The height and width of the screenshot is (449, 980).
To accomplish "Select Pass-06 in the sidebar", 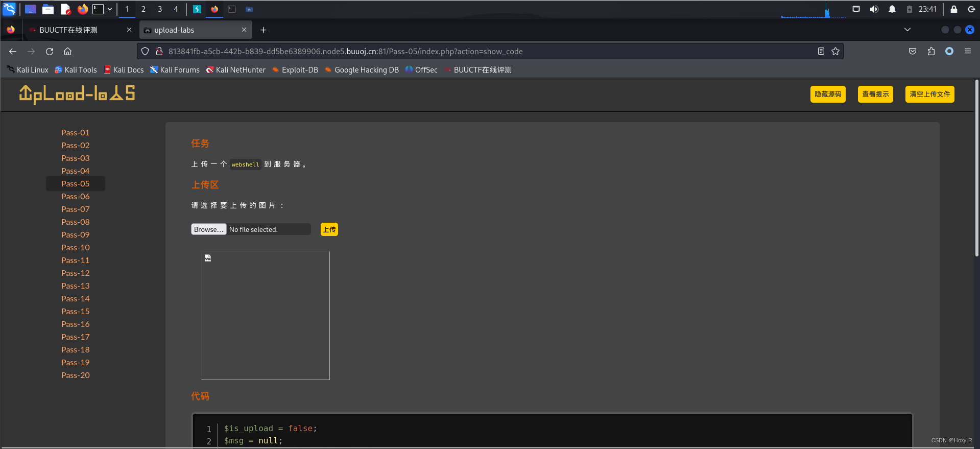I will click(x=76, y=196).
